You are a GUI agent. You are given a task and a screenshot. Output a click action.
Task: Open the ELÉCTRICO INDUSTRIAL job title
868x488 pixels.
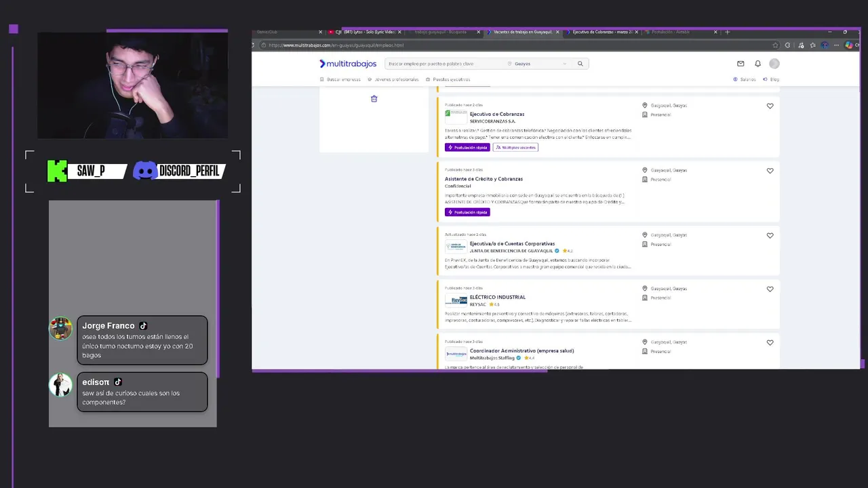498,297
